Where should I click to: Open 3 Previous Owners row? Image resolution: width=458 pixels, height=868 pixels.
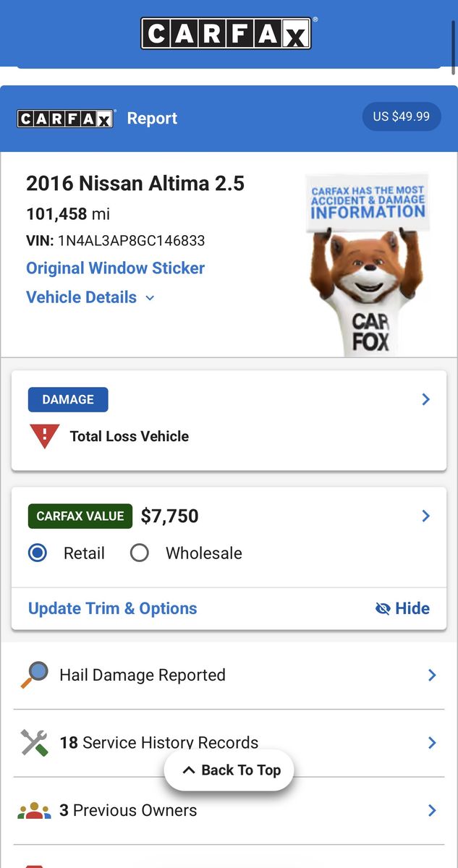point(229,811)
